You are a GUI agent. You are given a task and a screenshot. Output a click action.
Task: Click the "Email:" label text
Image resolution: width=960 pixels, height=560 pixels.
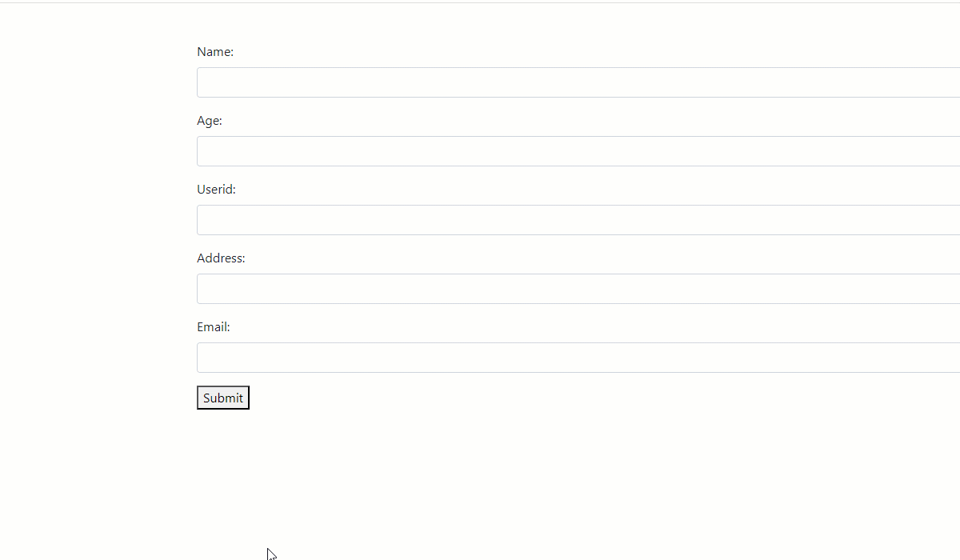214,327
